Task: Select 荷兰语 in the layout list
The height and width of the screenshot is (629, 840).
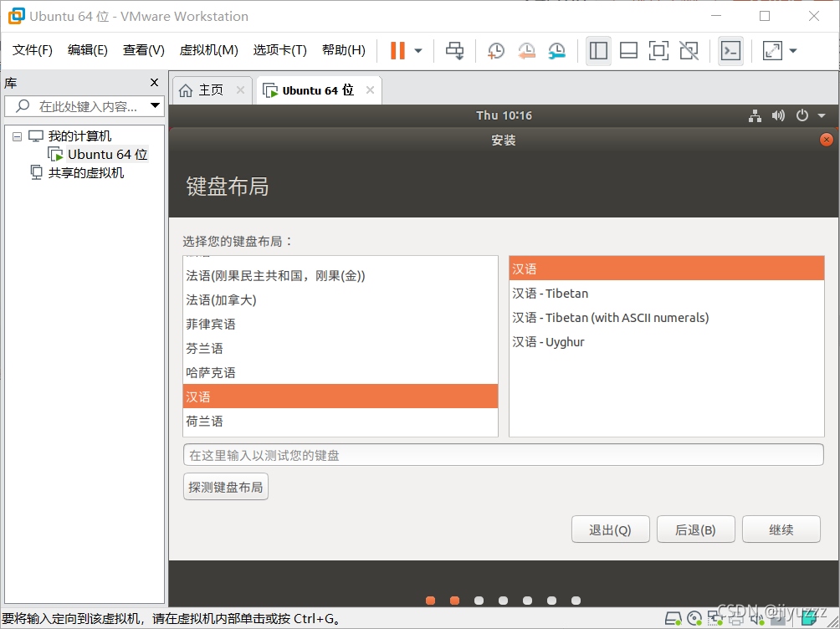Action: [341, 421]
